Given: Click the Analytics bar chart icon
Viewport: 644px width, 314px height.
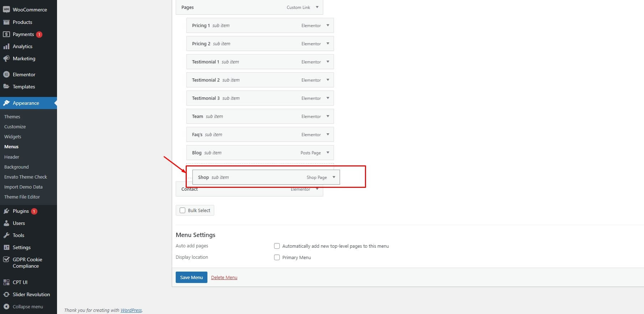Looking at the screenshot, I should click(6, 46).
